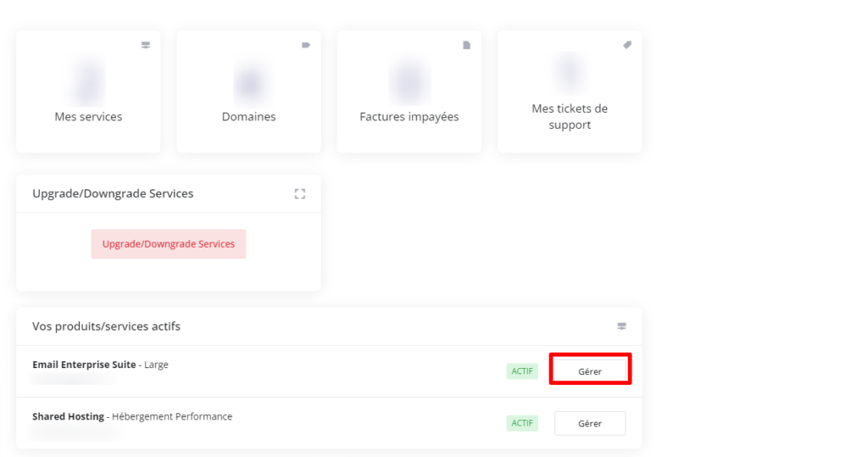The width and height of the screenshot is (868, 457).
Task: Click the ACTIF badge for Shared Hosting
Action: pyautogui.click(x=522, y=423)
